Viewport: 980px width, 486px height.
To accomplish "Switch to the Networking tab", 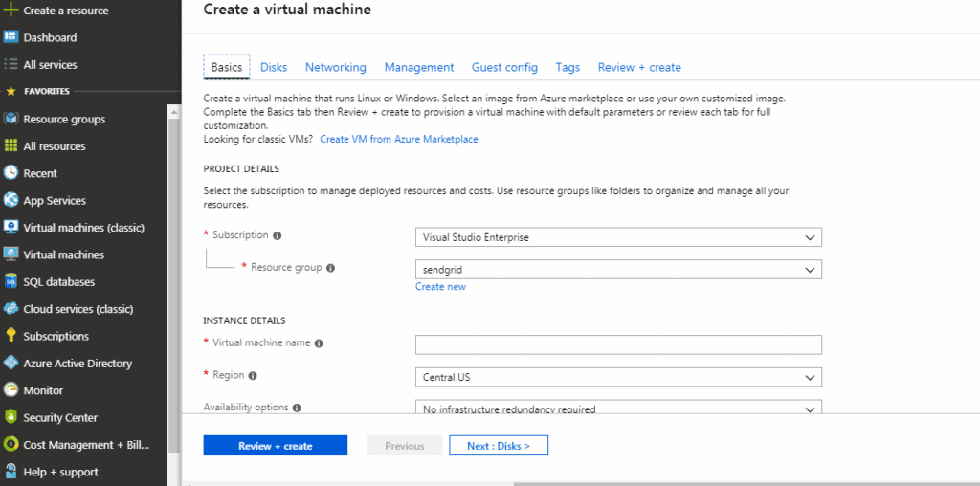I will pos(335,67).
